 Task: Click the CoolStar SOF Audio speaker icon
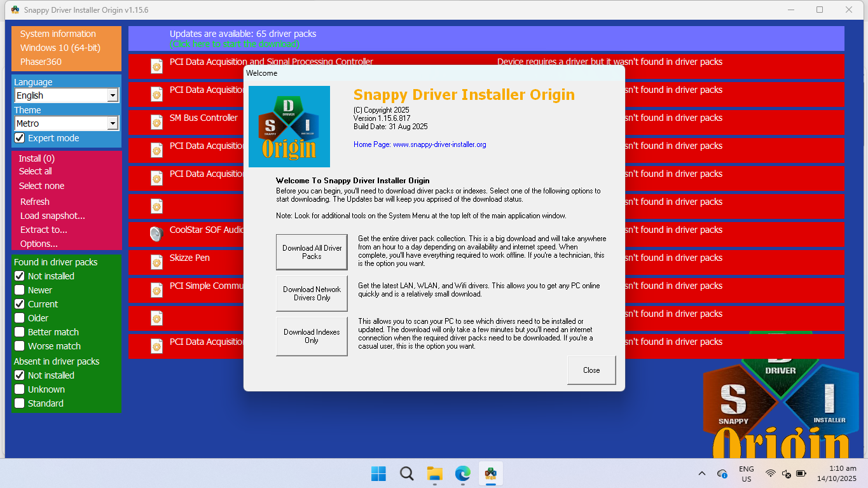click(x=156, y=234)
